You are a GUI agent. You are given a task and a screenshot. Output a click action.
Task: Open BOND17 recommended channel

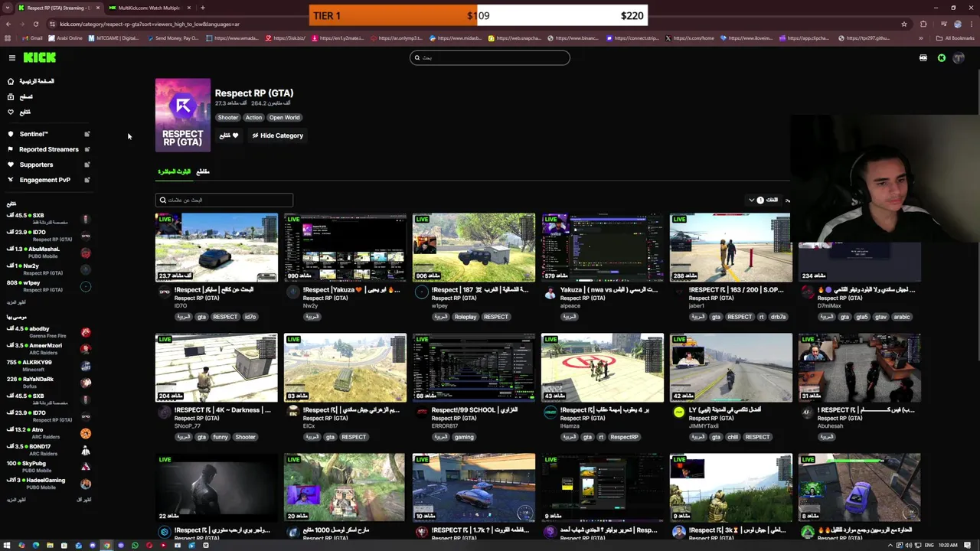click(48, 450)
